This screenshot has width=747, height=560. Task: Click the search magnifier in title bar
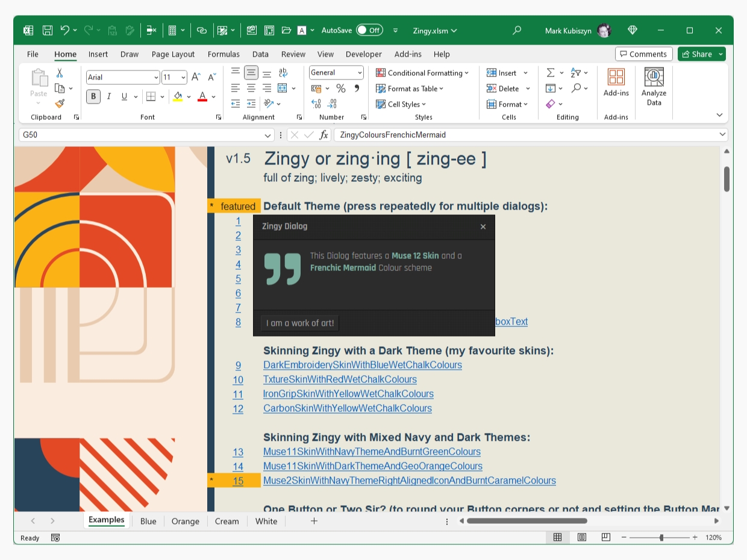(516, 30)
